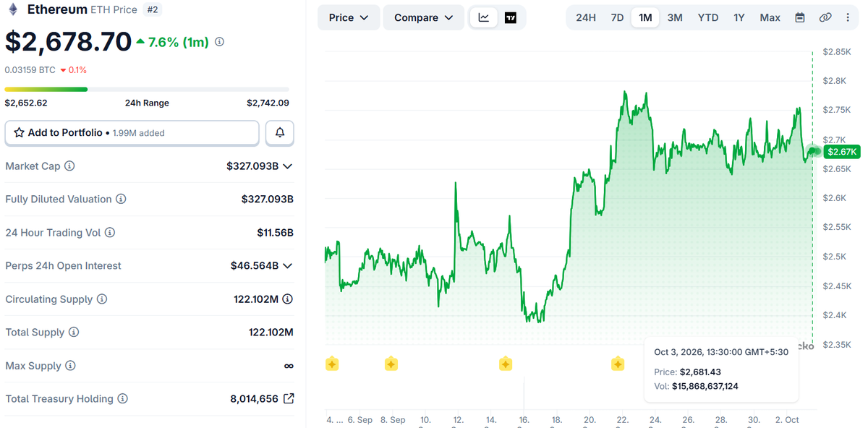Viewport: 868px width, 428px height.
Task: Click the $2.67K current price label
Action: (x=843, y=152)
